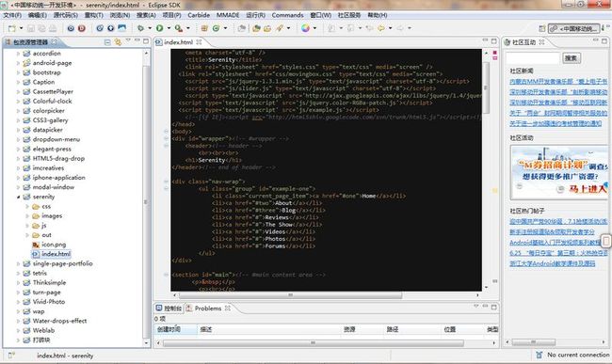Viewport: 612px width, 364px height.
Task: Open the 文件(F) menu
Action: click(x=12, y=15)
